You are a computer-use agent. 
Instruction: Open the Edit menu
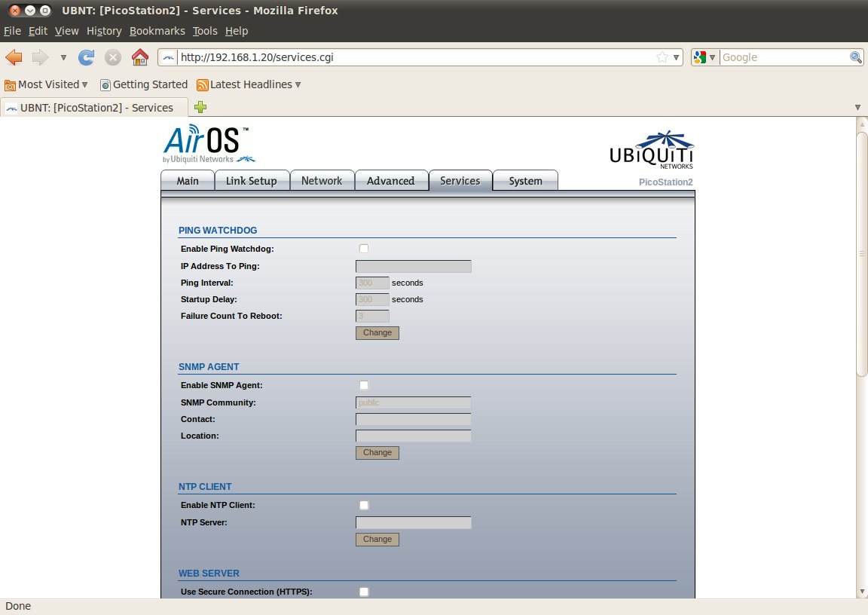click(38, 31)
